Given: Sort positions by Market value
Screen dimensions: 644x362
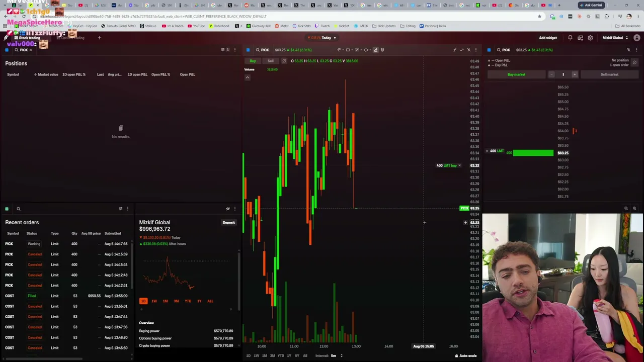Looking at the screenshot, I should 46,74.
